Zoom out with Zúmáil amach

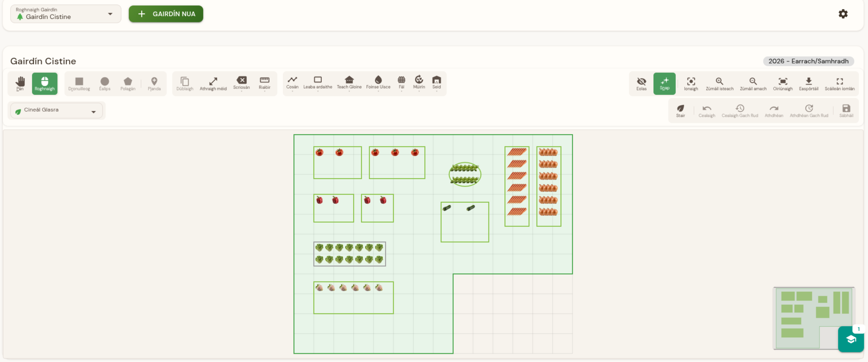pyautogui.click(x=753, y=84)
